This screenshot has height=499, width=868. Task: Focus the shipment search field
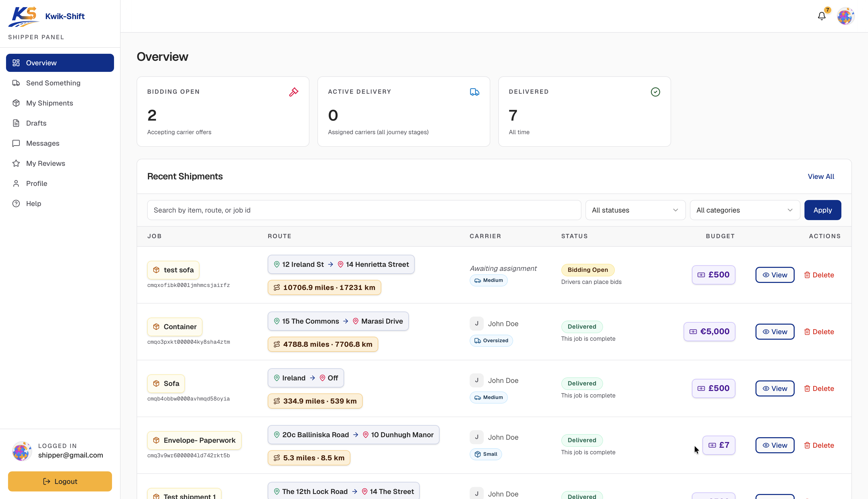(364, 210)
